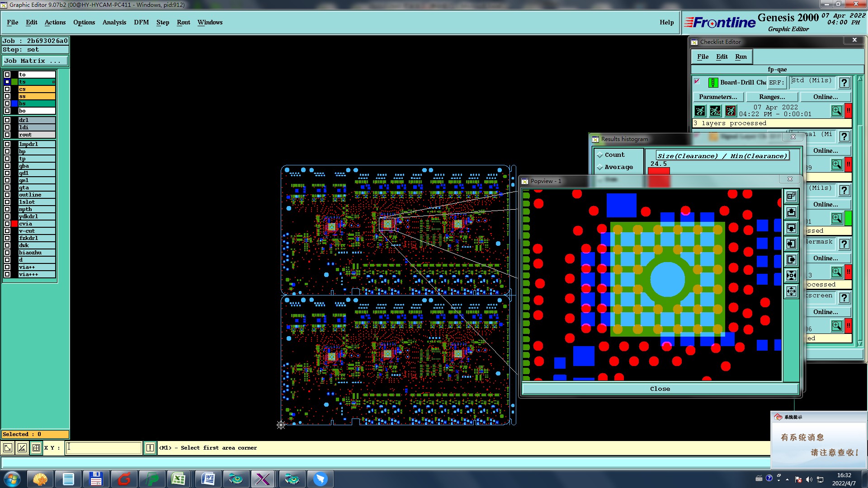Screen dimensions: 868x488
Task: Click help question mark beside Std (Mils)
Action: point(844,83)
